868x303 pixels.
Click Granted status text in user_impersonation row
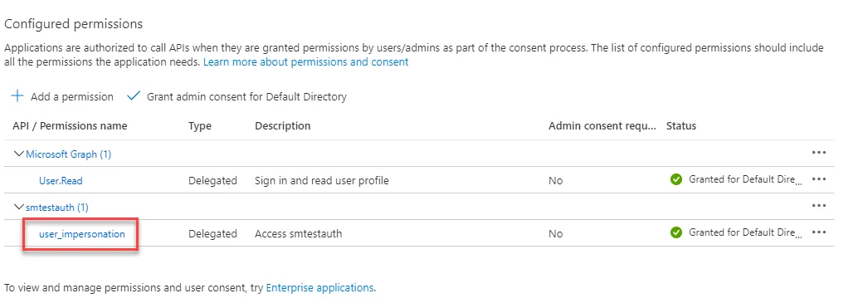point(745,232)
